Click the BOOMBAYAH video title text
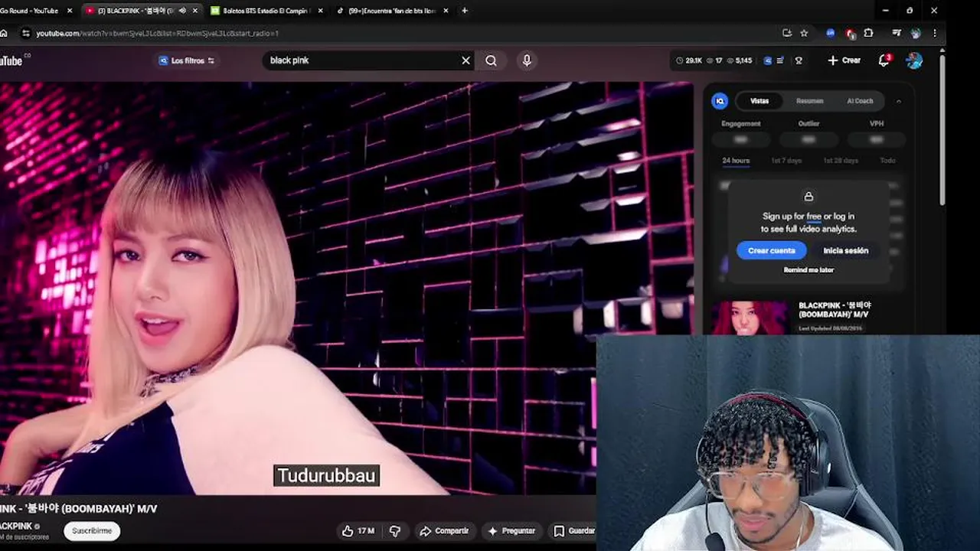Screen dimensions: 980x551 pos(78,509)
